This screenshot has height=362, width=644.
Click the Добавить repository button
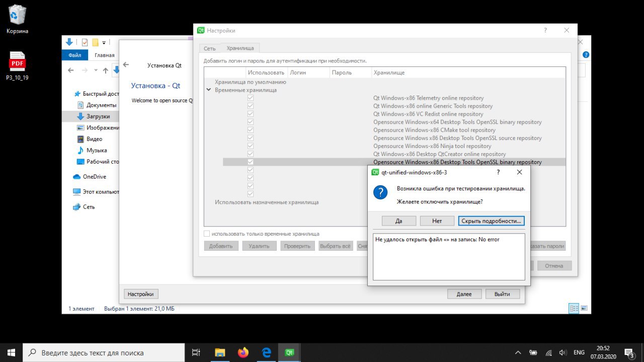221,246
